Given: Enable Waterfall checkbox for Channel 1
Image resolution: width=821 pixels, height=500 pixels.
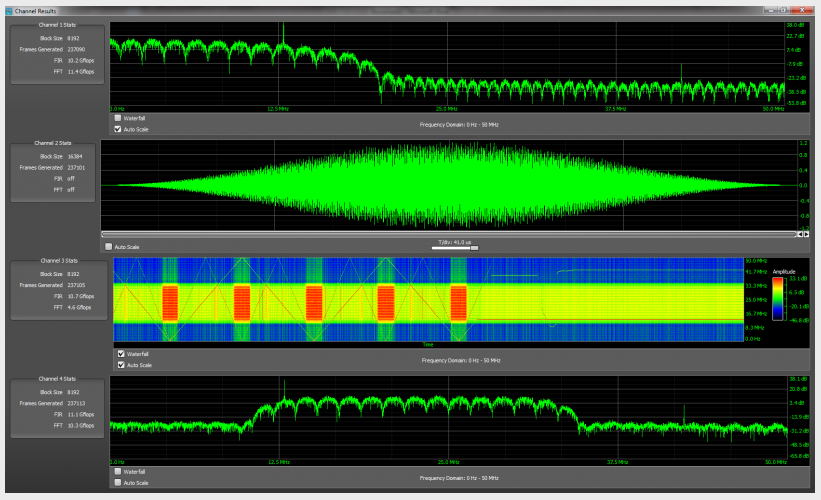Looking at the screenshot, I should [118, 118].
